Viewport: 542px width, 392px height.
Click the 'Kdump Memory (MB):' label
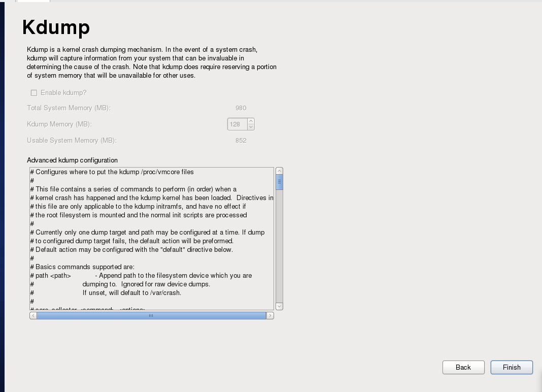[x=59, y=124]
